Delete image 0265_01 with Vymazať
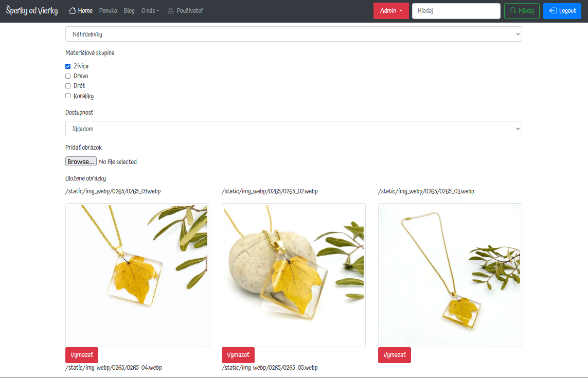Viewport: 588px width, 378px height. 82,355
